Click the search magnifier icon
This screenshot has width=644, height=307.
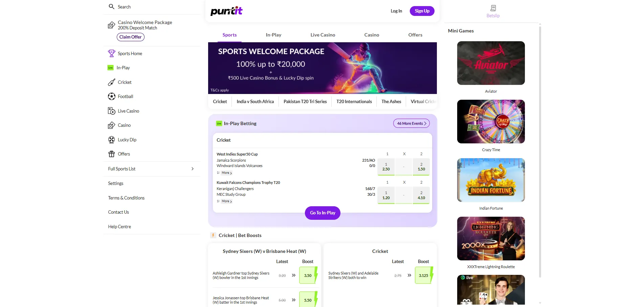click(x=111, y=6)
